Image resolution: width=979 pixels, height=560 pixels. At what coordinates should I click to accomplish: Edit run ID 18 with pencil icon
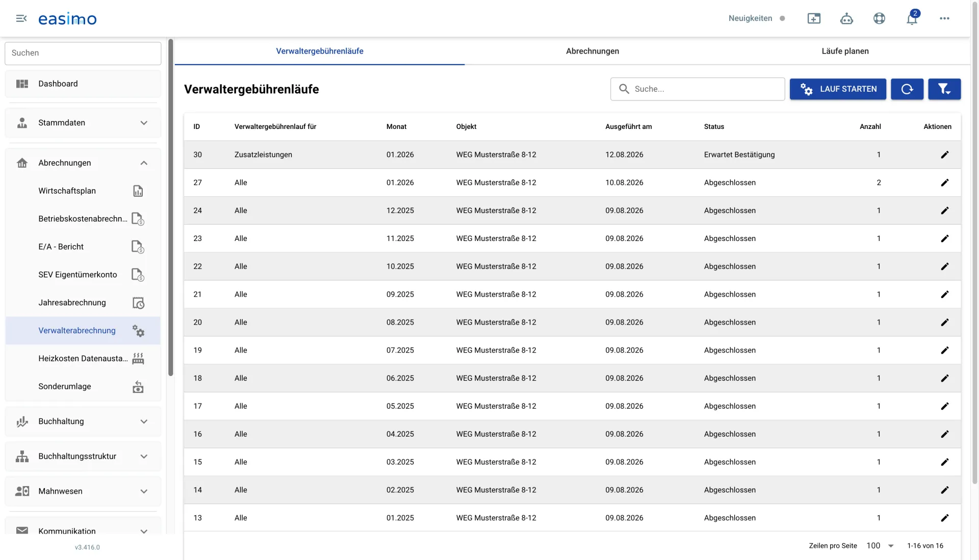click(945, 379)
